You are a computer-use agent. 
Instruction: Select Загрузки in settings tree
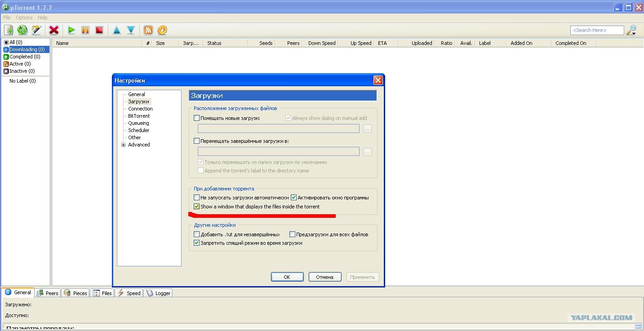coord(138,102)
